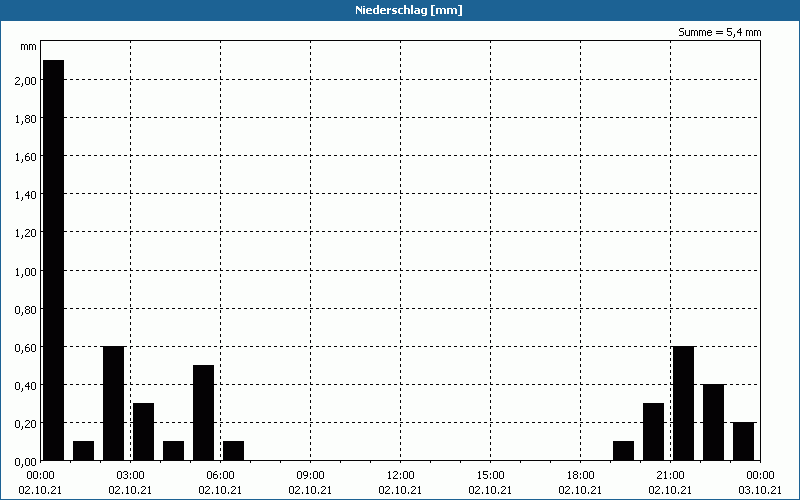Viewport: 800px width, 500px height.
Task: Click the 18:00 time axis label
Action: coord(580,476)
